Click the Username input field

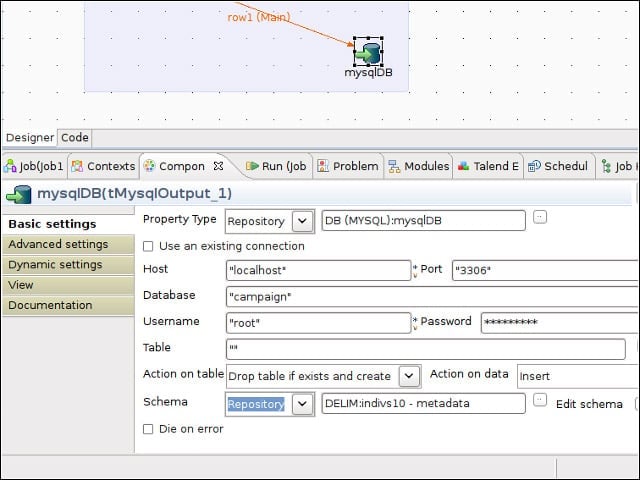318,323
